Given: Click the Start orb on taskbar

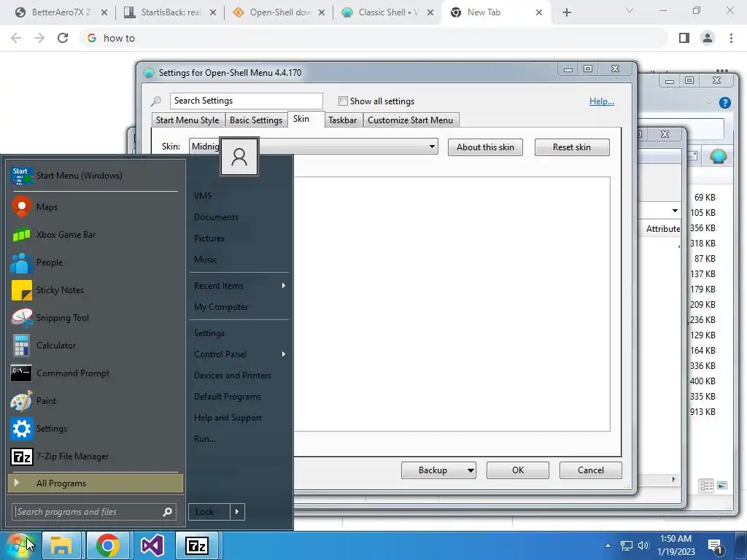Looking at the screenshot, I should click(x=19, y=545).
